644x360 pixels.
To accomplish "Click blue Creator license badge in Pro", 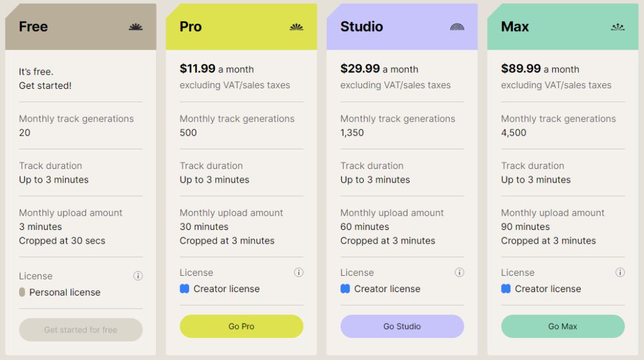I will 184,289.
